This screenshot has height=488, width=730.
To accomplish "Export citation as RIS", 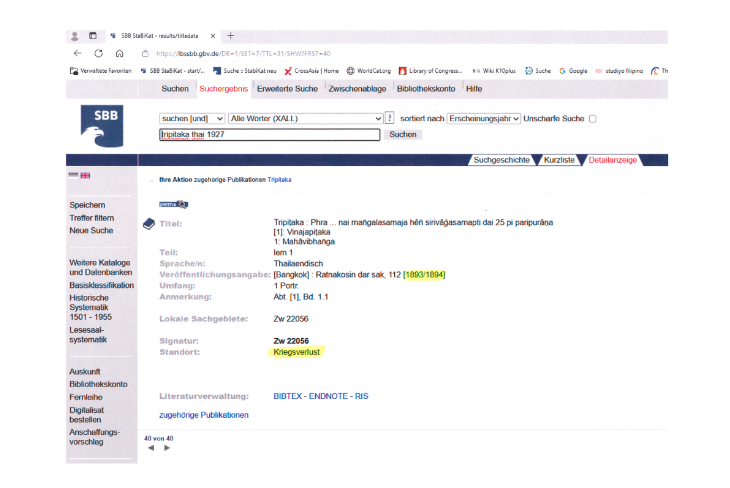I will click(x=362, y=396).
